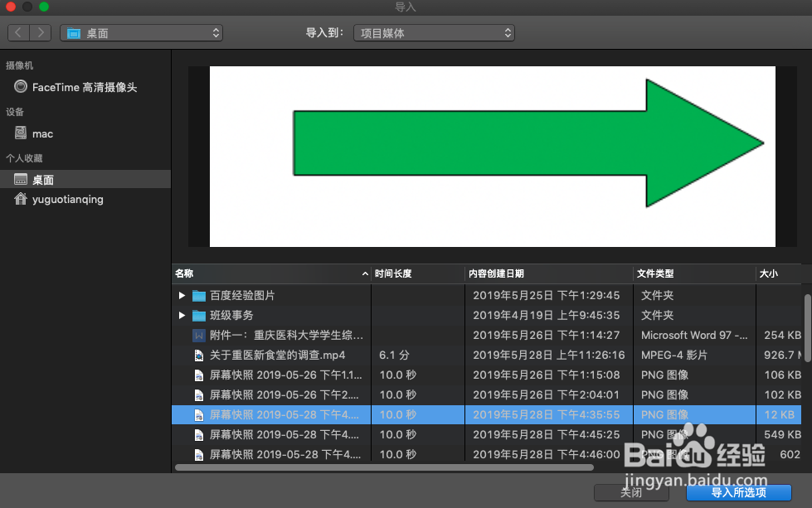Click the back navigation arrow
The width and height of the screenshot is (812, 508).
(17, 32)
